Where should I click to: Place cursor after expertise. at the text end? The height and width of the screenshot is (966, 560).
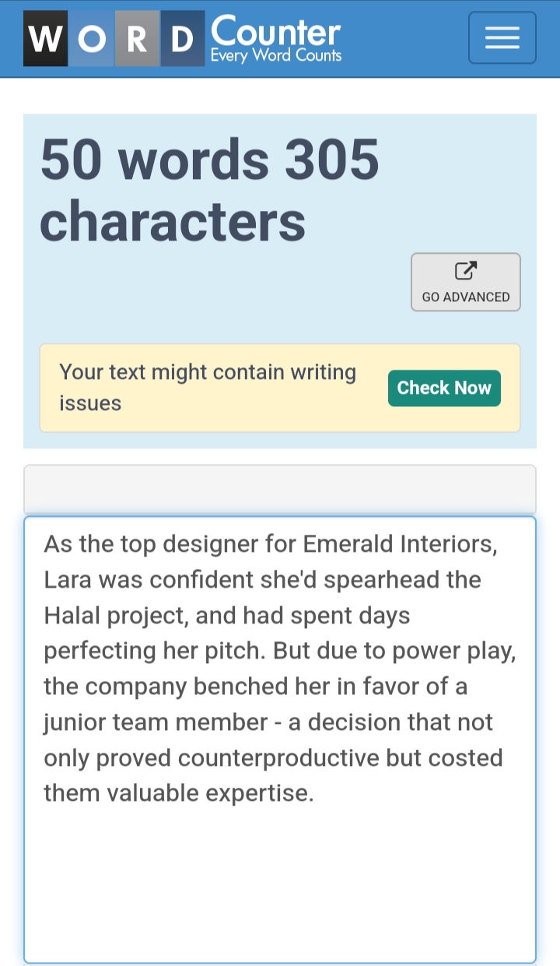click(315, 793)
